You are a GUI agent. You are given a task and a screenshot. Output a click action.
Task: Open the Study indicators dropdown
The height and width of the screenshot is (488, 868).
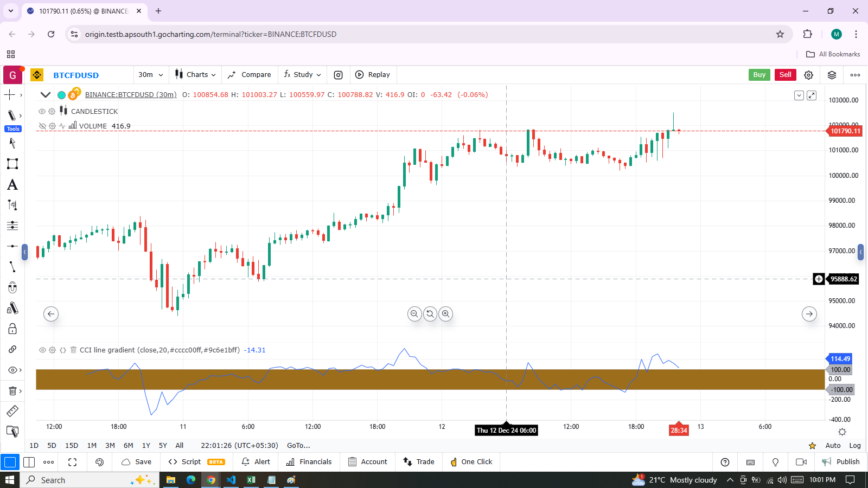point(303,75)
